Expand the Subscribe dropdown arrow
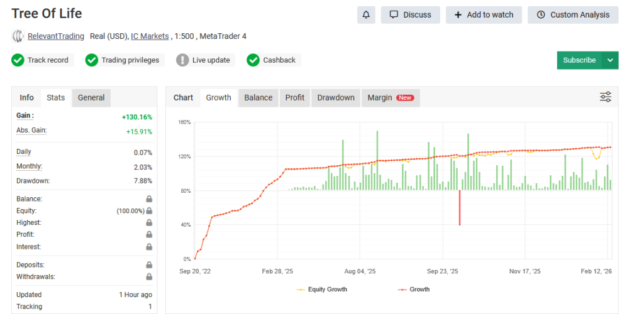 point(610,60)
